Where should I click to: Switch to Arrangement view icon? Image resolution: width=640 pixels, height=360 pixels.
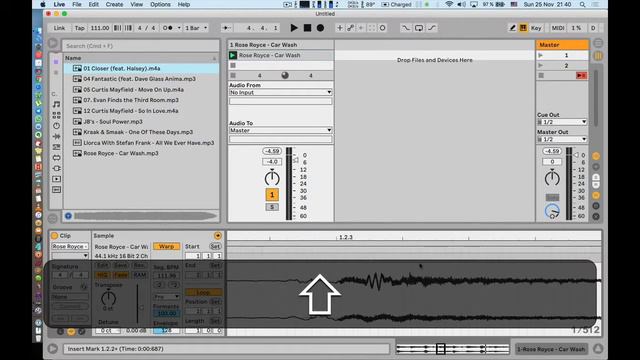pyautogui.click(x=598, y=43)
